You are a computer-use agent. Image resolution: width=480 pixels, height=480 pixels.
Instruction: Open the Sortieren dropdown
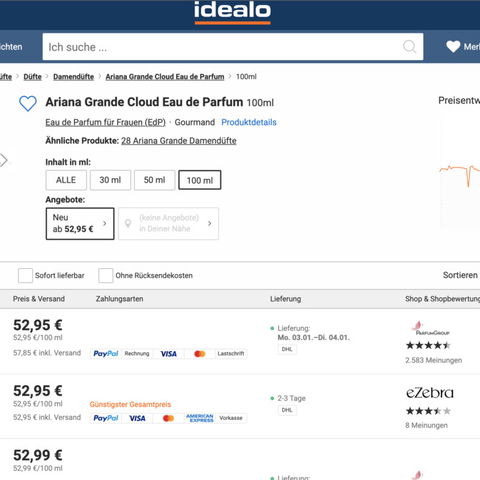tap(461, 275)
